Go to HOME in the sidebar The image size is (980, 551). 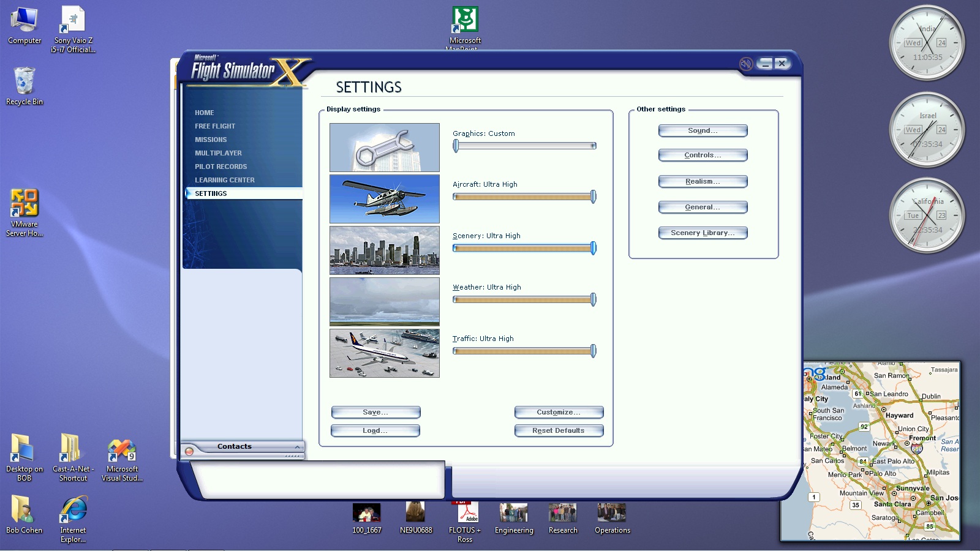(x=205, y=113)
